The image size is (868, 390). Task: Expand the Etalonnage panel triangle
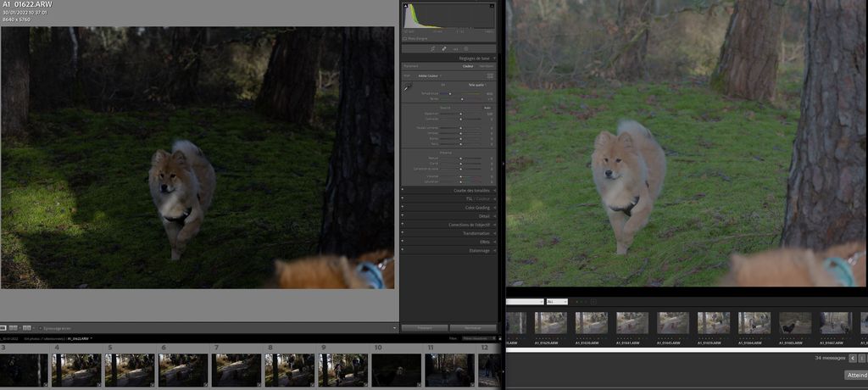494,250
